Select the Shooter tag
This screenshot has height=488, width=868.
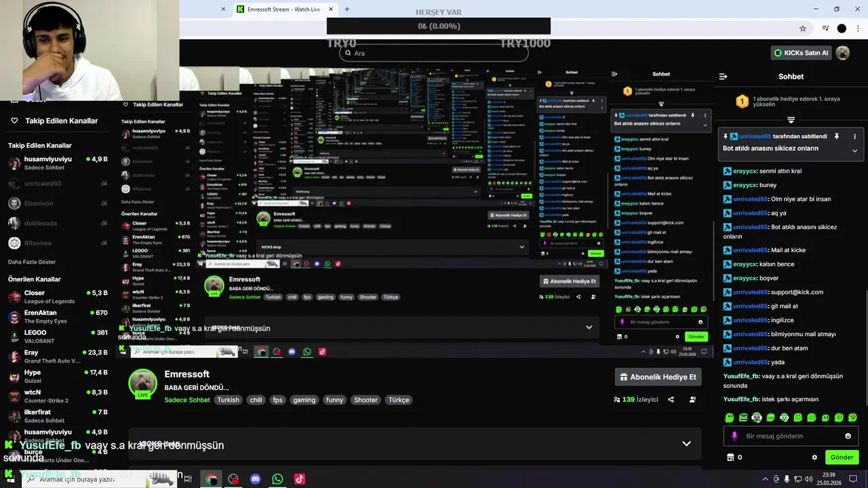(x=366, y=400)
